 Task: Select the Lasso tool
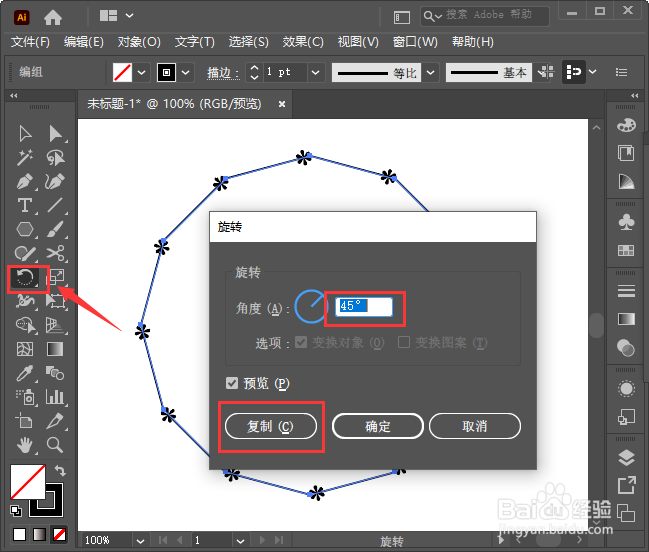(55, 158)
